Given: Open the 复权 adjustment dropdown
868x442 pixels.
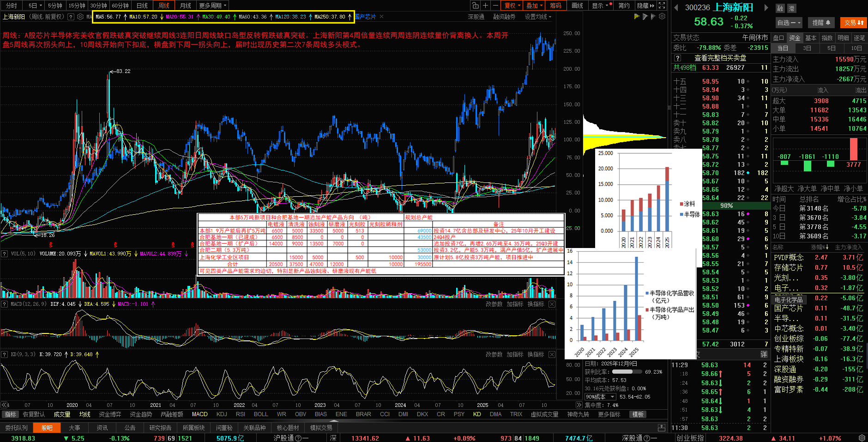Looking at the screenshot, I should (x=512, y=6).
